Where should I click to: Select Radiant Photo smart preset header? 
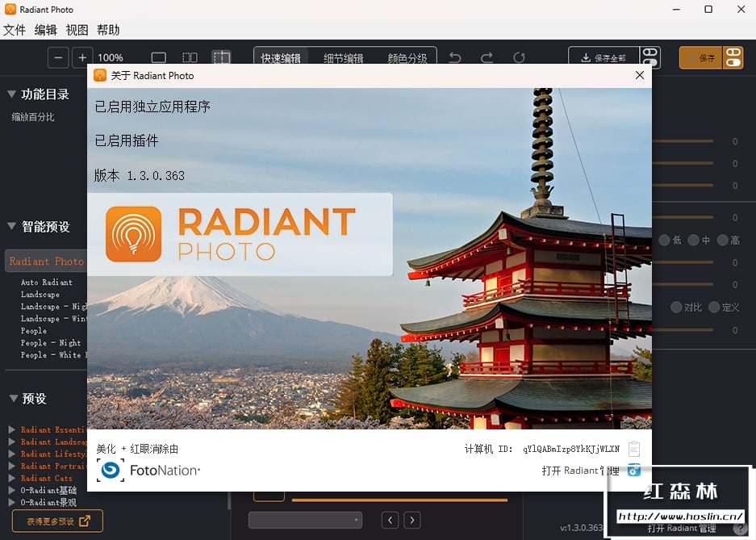pyautogui.click(x=46, y=262)
